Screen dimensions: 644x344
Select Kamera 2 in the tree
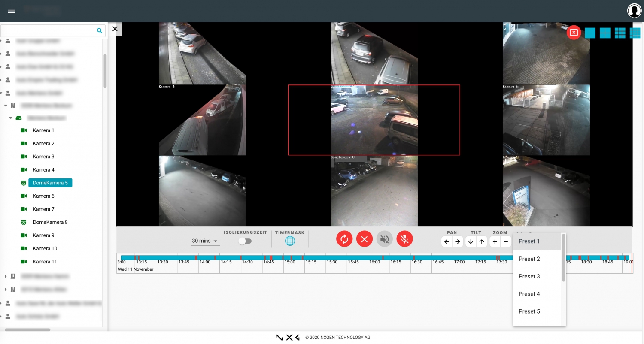point(43,144)
